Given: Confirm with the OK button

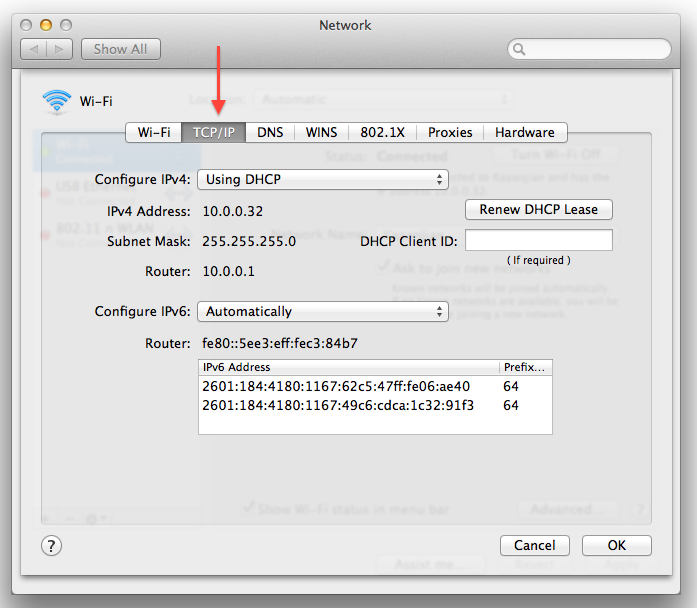Looking at the screenshot, I should coord(617,545).
